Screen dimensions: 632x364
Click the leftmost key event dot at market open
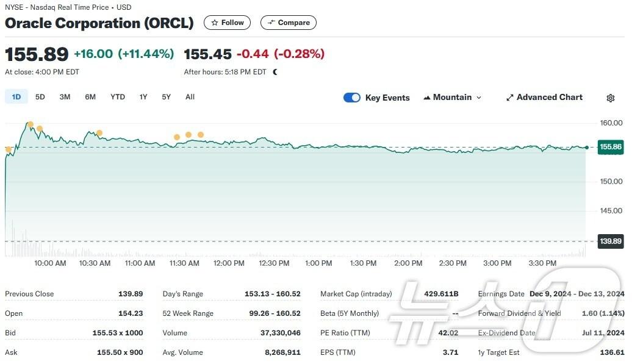coord(9,149)
